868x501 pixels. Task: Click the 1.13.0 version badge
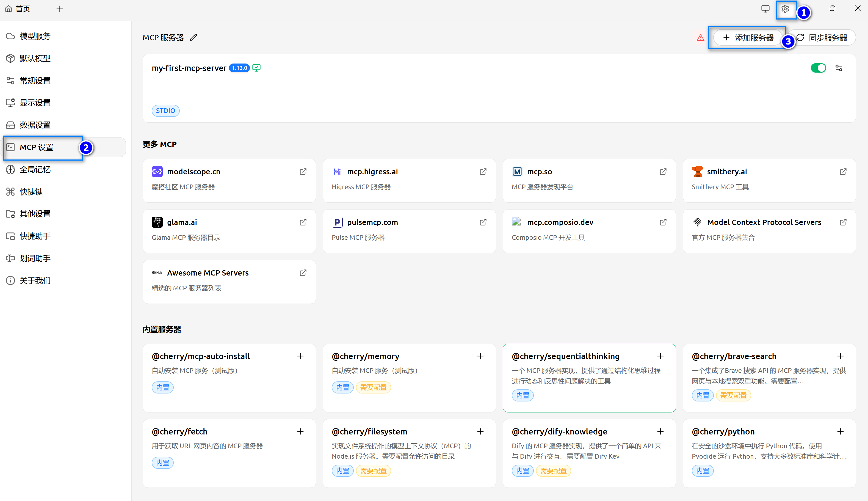(x=239, y=68)
